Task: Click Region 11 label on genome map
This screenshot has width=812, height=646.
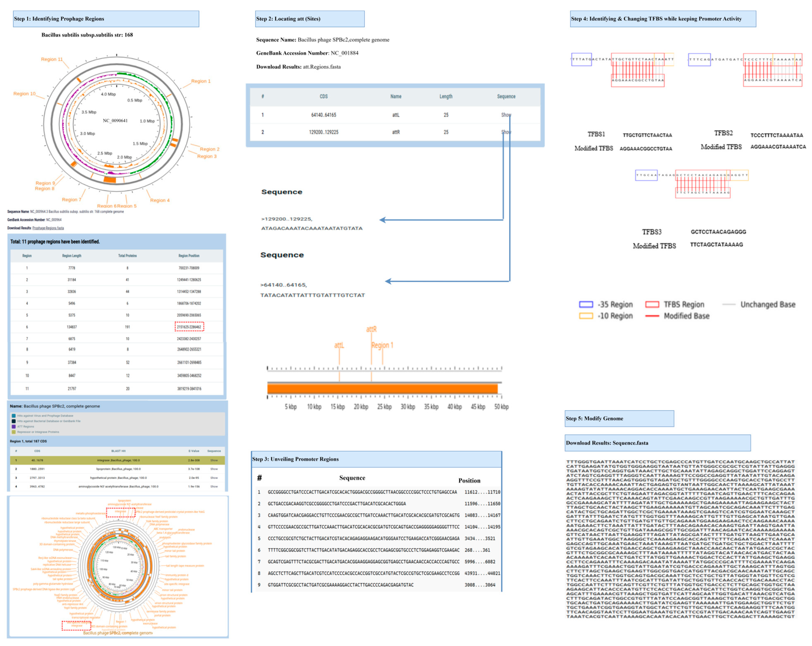Action: click(52, 59)
